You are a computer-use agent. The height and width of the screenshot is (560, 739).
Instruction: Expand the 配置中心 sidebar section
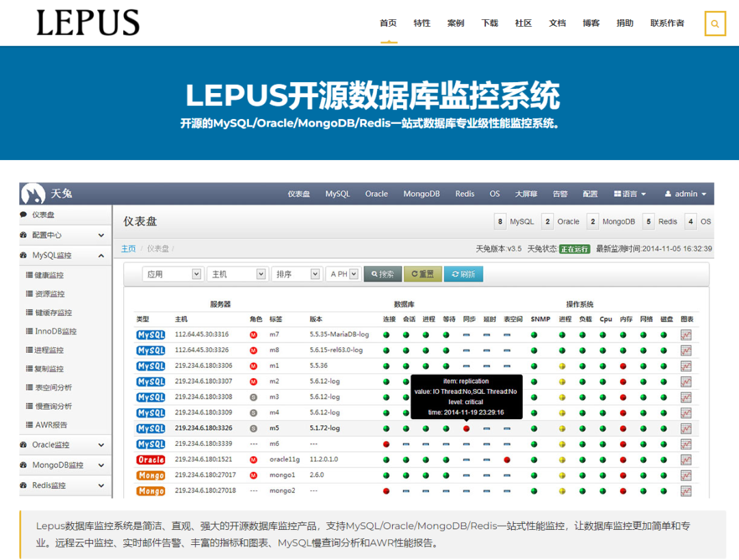(65, 235)
